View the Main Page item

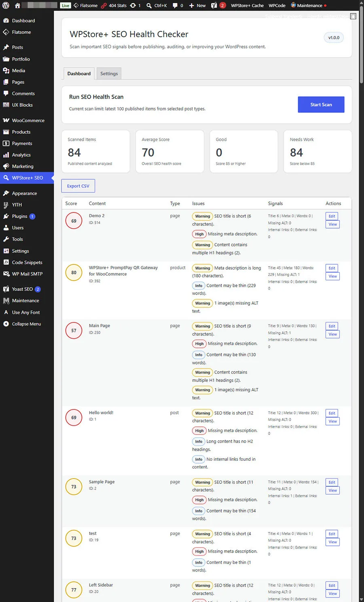click(x=332, y=335)
